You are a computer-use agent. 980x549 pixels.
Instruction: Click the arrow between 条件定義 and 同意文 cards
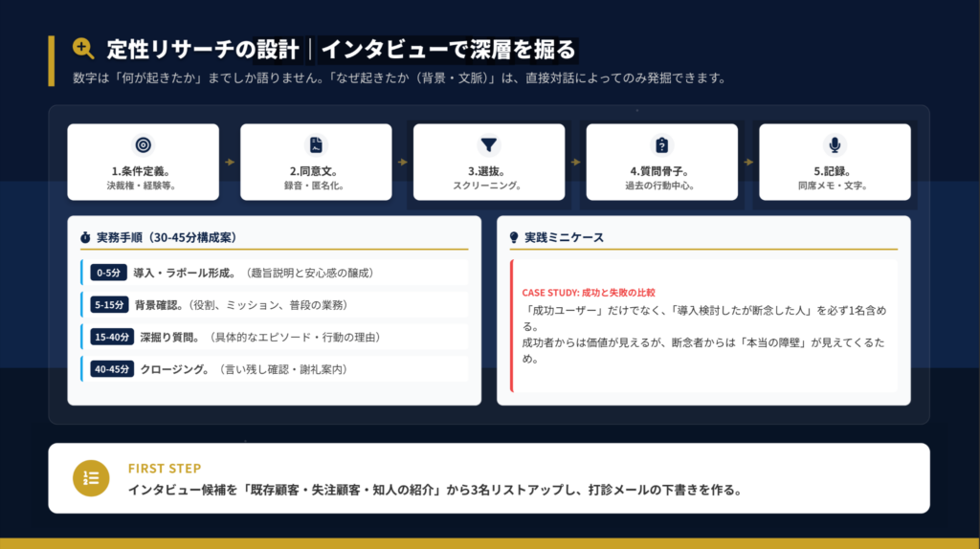click(230, 162)
